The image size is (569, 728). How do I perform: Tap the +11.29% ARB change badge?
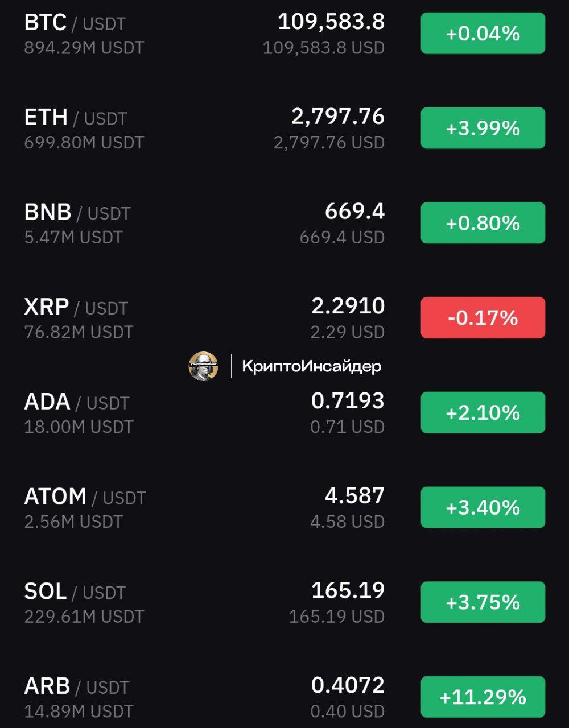(x=483, y=697)
